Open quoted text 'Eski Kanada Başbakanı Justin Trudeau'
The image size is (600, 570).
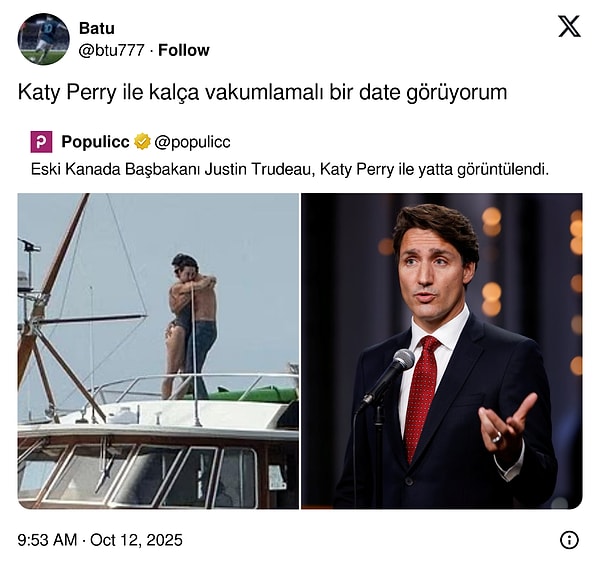(x=173, y=169)
